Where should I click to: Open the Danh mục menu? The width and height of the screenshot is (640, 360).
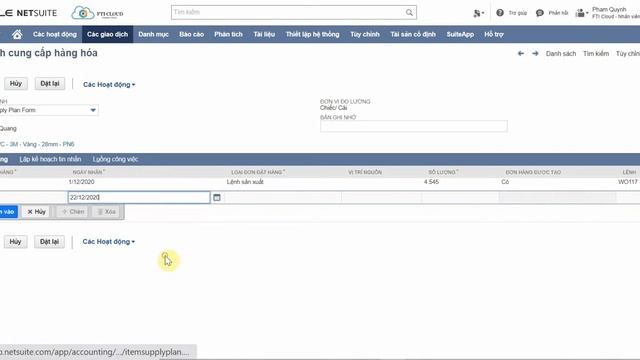coord(153,34)
